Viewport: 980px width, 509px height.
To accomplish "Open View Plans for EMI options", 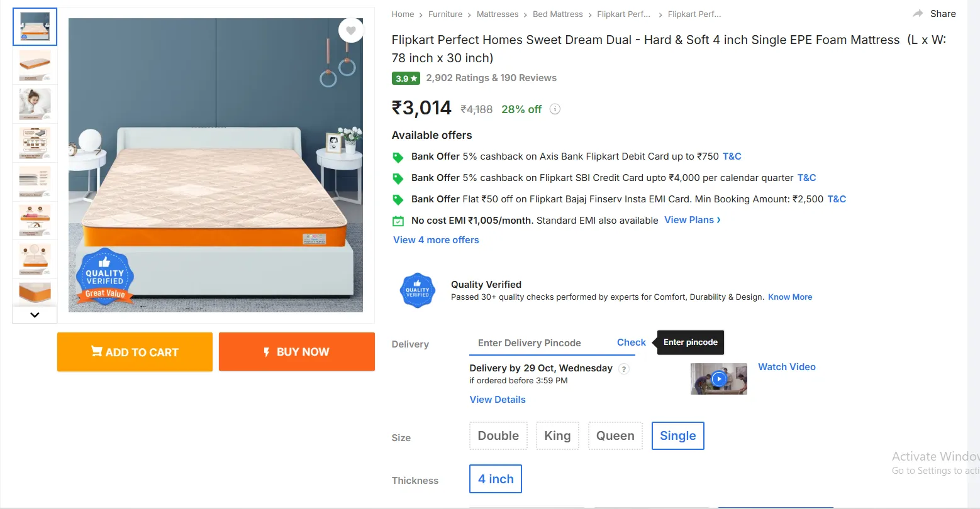I will (692, 220).
